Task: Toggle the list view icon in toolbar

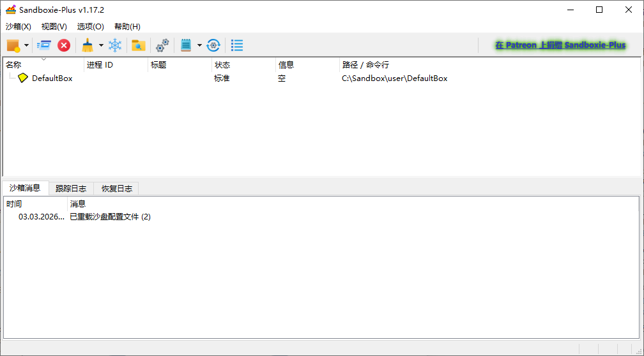Action: tap(237, 45)
